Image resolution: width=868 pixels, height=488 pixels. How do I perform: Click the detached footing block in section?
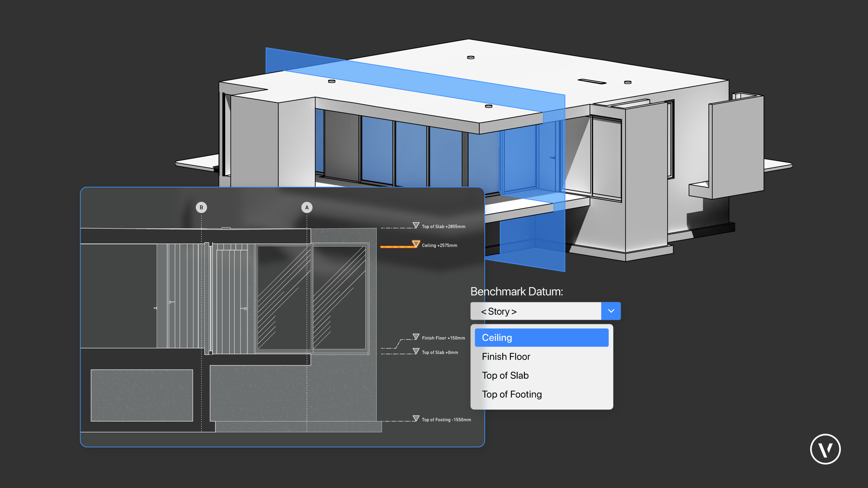pyautogui.click(x=142, y=395)
